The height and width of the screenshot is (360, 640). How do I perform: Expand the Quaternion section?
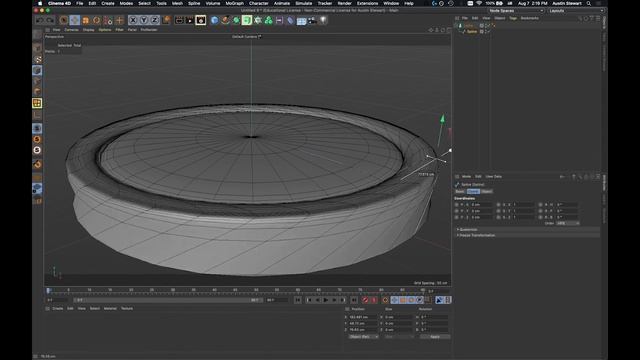528,230
